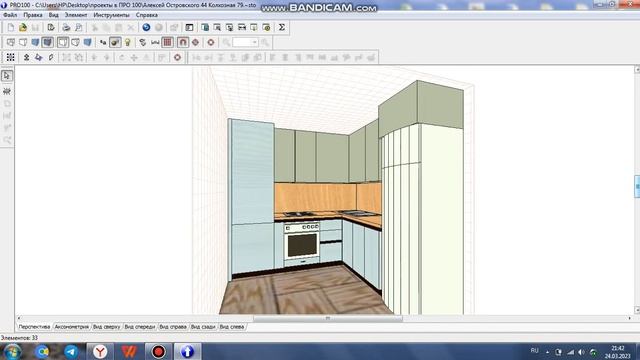Click the library window icon with a clock symbol
Screen dimensions: 640x360
pyautogui.click(x=267, y=27)
